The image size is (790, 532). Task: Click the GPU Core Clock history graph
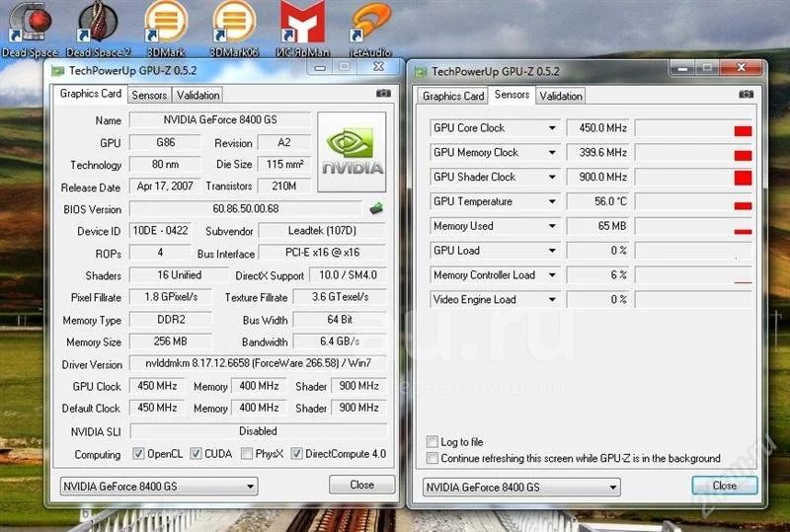click(694, 128)
